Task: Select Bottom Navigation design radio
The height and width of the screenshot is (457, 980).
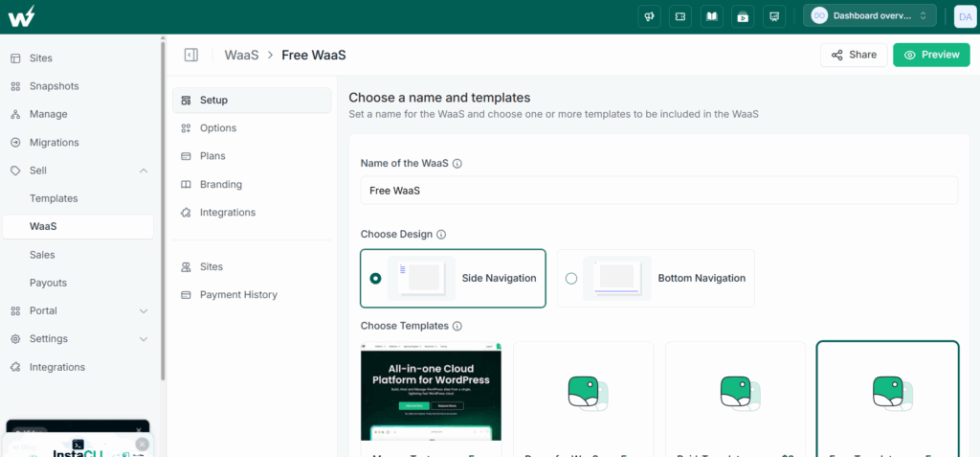Action: [x=571, y=279]
